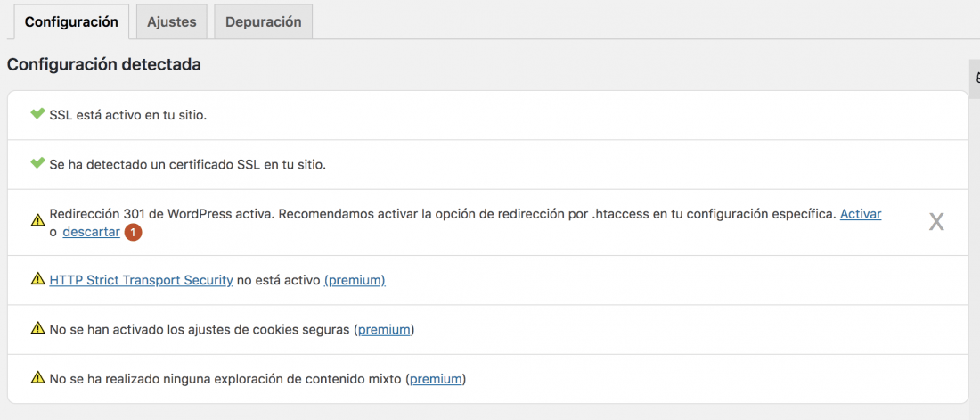Viewport: 980px width, 420px height.
Task: Click the descartar link
Action: click(91, 232)
